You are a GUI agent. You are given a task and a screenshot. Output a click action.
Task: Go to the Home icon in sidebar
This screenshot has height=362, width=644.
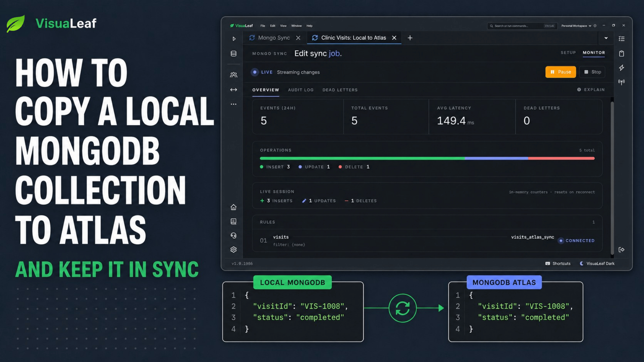tap(234, 207)
